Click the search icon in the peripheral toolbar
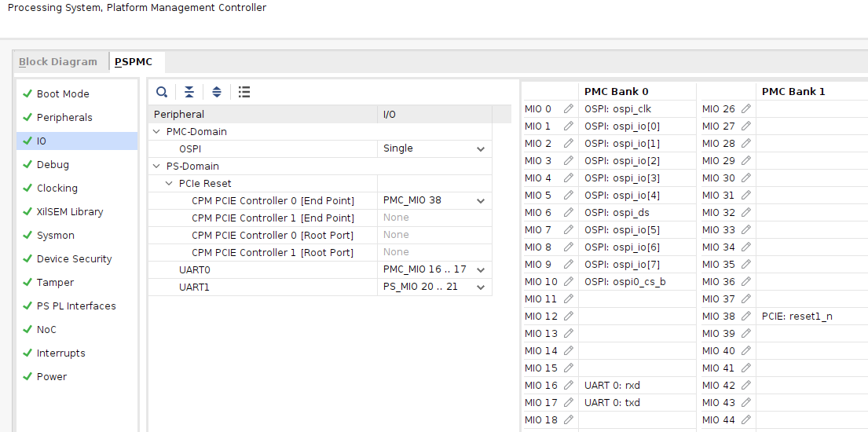868x432 pixels. [162, 92]
